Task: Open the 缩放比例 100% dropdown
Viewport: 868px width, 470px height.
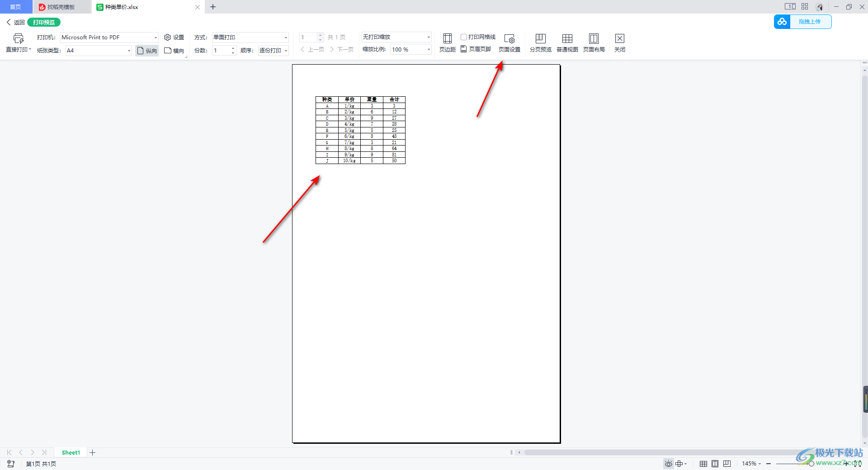Action: click(x=411, y=49)
